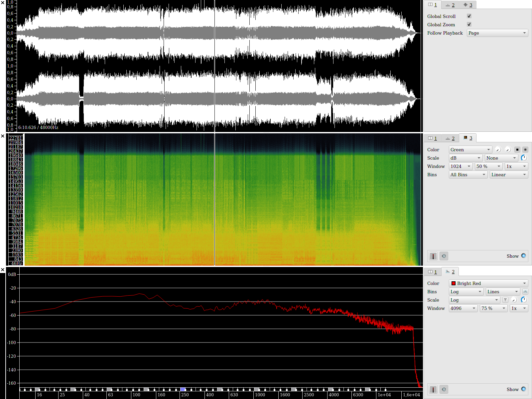
Task: Click the 6300 frequency label on spectrum axis
Action: [358, 395]
